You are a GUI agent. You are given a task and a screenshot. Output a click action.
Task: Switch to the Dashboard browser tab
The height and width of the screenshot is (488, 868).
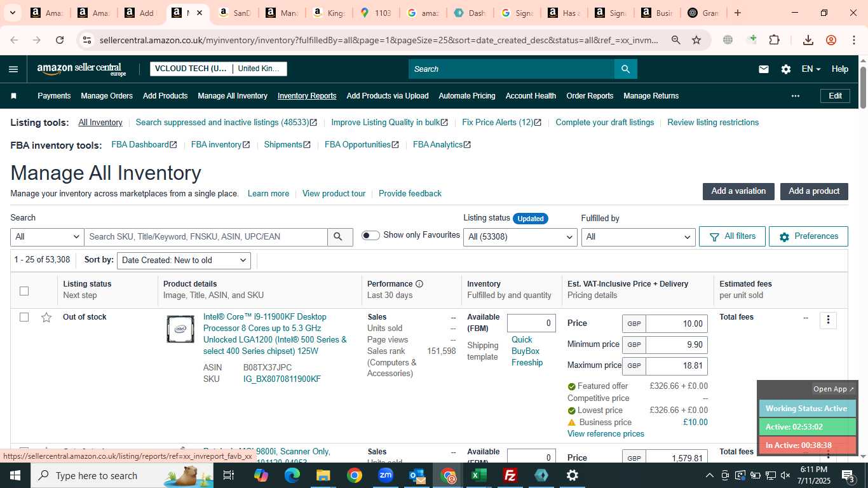click(469, 13)
